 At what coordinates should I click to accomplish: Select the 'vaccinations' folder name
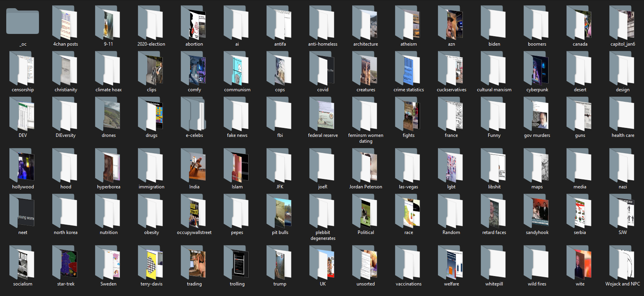point(409,284)
